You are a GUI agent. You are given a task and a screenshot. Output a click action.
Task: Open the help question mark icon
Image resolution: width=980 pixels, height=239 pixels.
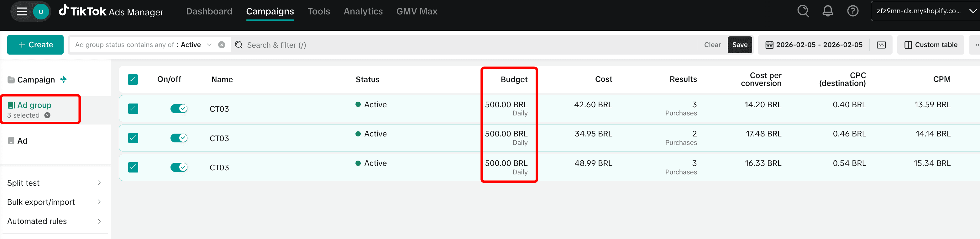click(x=852, y=11)
